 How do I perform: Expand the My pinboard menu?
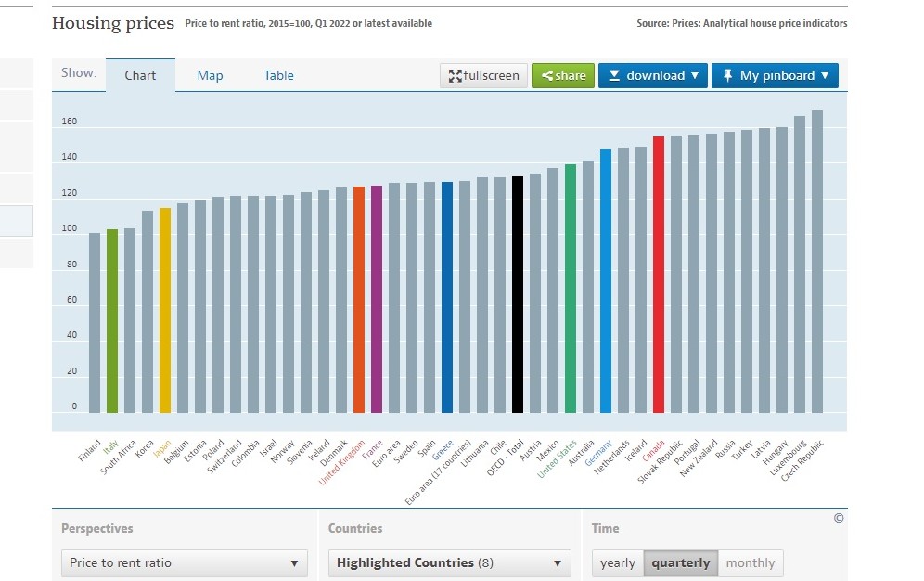pos(775,76)
